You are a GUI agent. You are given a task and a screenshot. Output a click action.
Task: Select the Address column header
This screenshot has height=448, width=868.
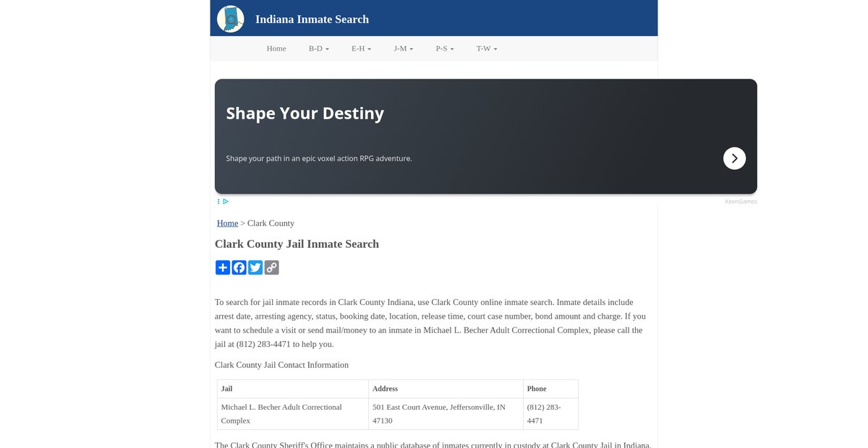pyautogui.click(x=446, y=389)
